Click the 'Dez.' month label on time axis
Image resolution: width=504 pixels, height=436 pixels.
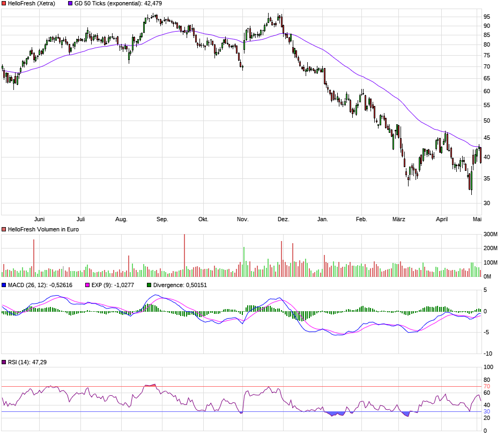point(283,219)
